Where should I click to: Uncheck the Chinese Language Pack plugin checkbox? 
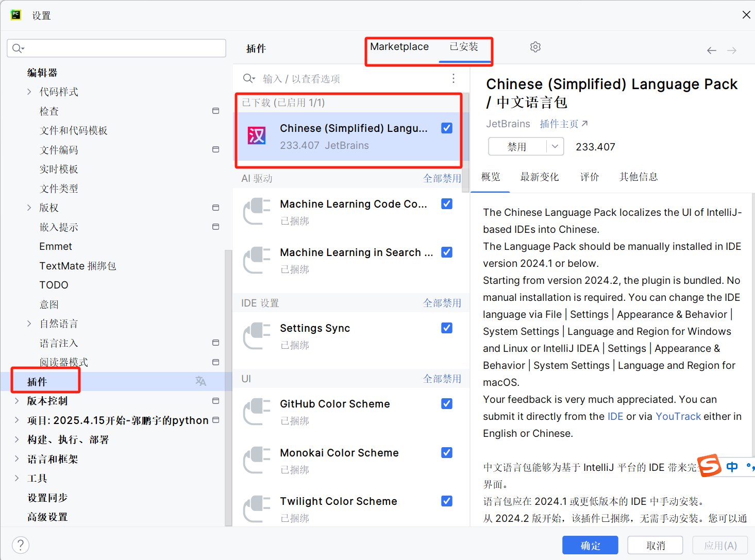coord(447,128)
